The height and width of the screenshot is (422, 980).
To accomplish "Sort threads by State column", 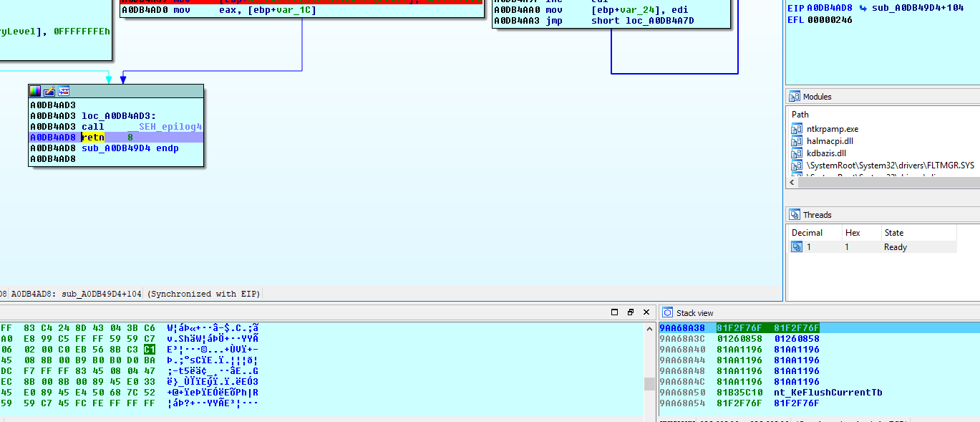I will pyautogui.click(x=893, y=233).
